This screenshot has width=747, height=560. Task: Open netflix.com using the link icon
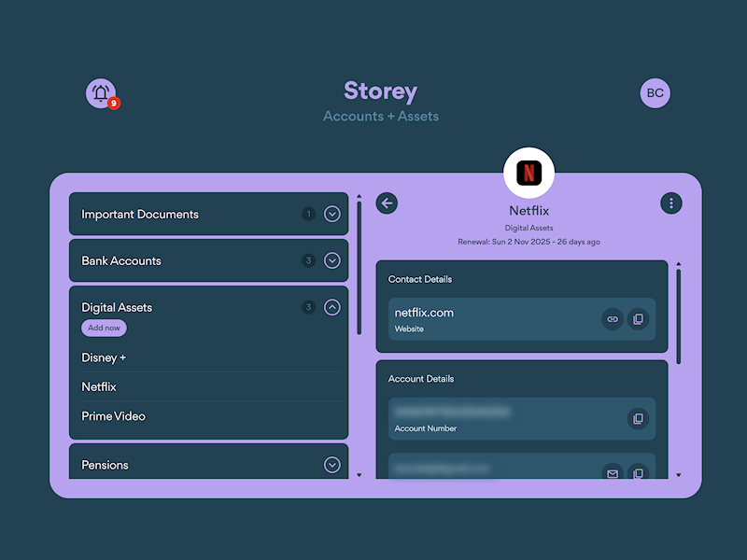coord(613,319)
